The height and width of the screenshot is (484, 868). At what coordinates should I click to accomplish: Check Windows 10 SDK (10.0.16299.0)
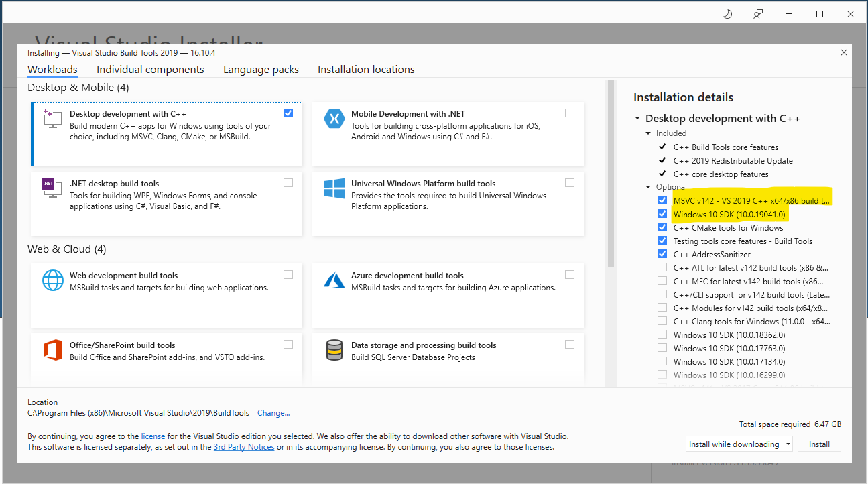(662, 375)
